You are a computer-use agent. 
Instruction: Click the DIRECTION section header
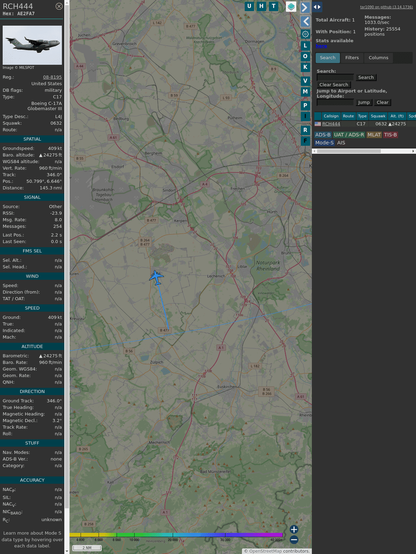click(32, 391)
